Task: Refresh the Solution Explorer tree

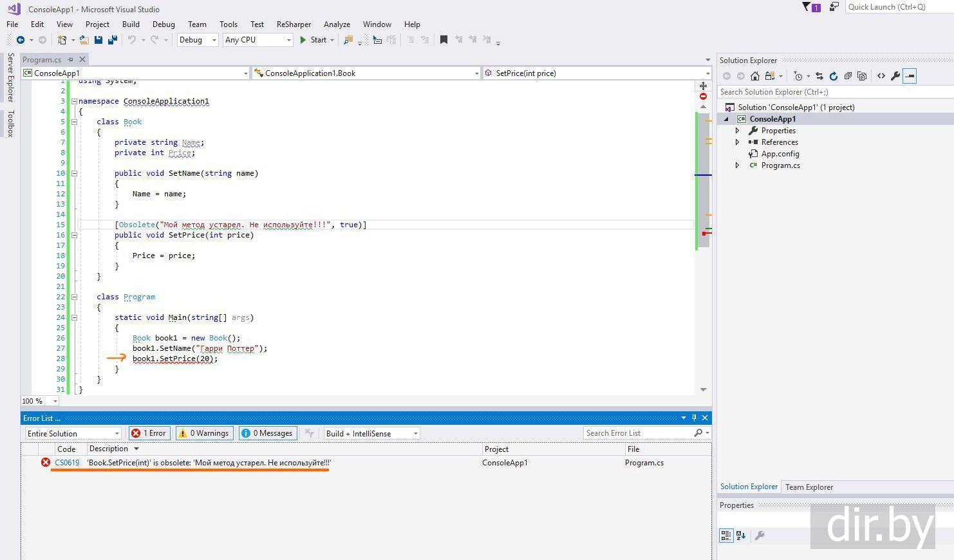Action: (x=834, y=76)
